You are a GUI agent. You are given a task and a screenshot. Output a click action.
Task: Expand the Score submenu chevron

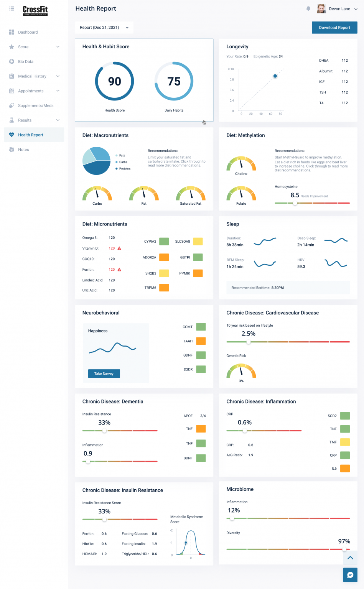(x=58, y=47)
